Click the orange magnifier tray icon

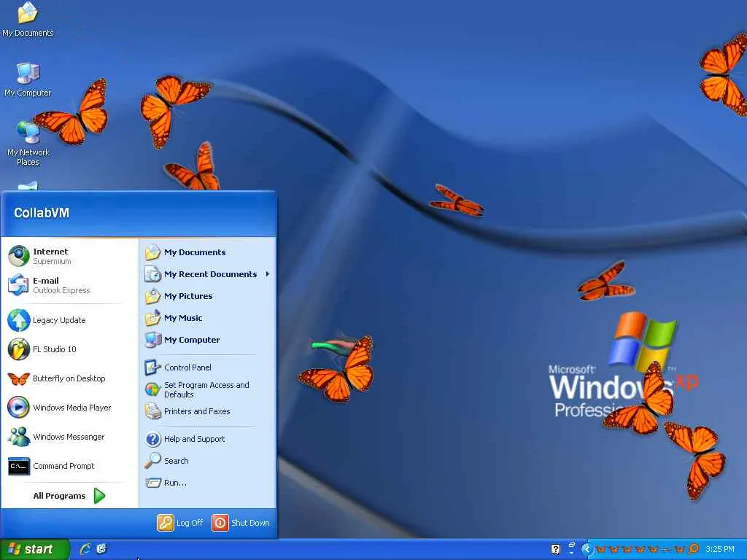(x=694, y=550)
